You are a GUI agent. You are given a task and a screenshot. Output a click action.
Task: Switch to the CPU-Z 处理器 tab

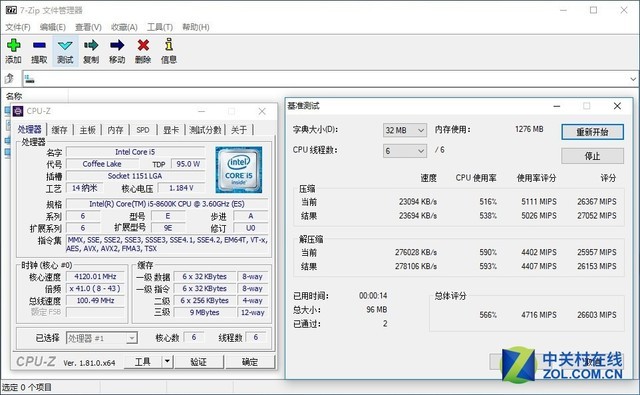tap(30, 129)
